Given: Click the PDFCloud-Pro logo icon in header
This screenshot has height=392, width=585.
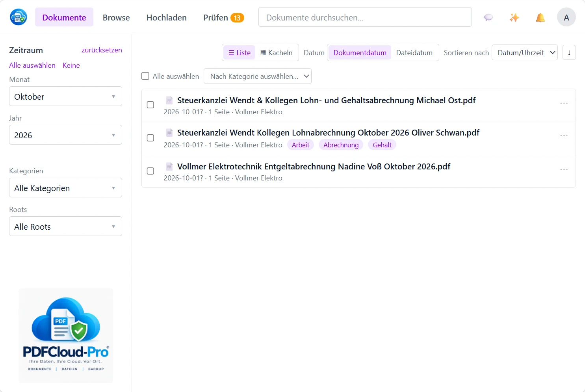Looking at the screenshot, I should [x=19, y=17].
